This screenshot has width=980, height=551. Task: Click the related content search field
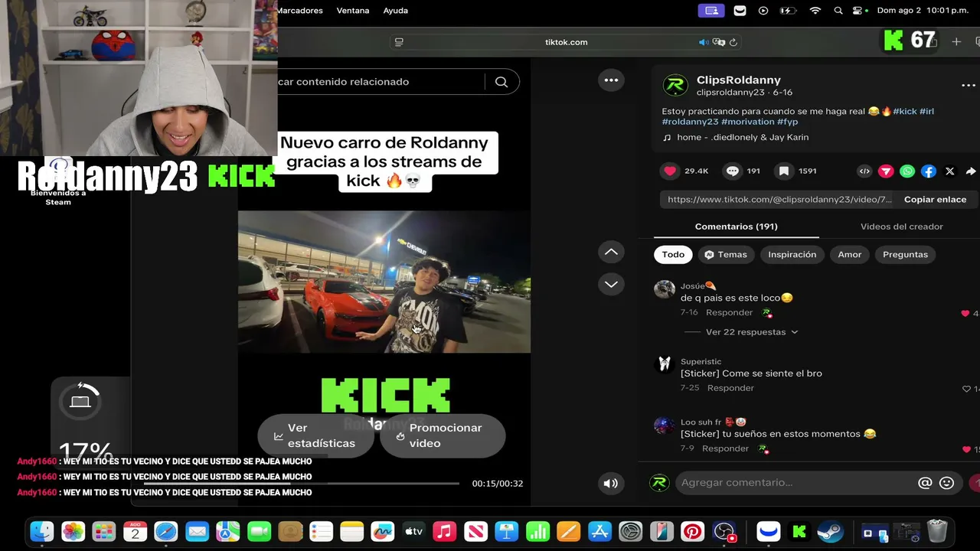coord(381,82)
